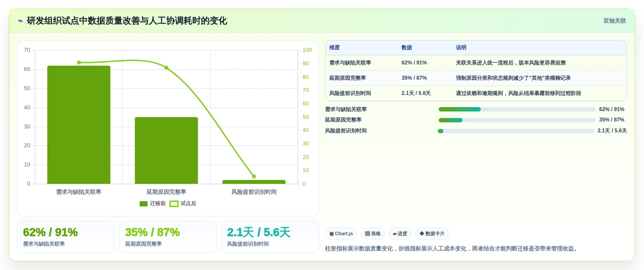Click the x-axis label 需求与缺陷关联率
The width and height of the screenshot is (644, 270).
pyautogui.click(x=79, y=192)
